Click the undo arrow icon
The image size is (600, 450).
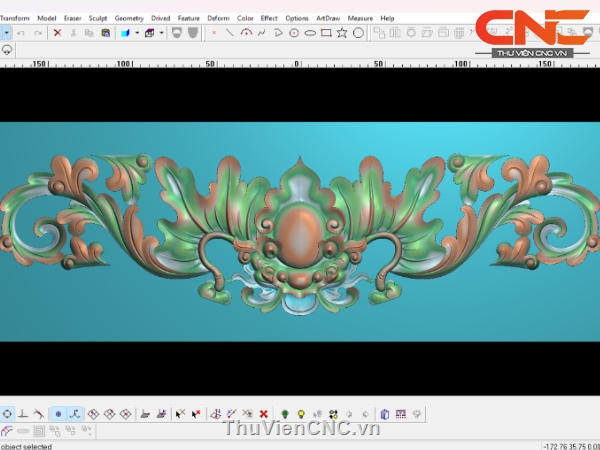[x=22, y=32]
